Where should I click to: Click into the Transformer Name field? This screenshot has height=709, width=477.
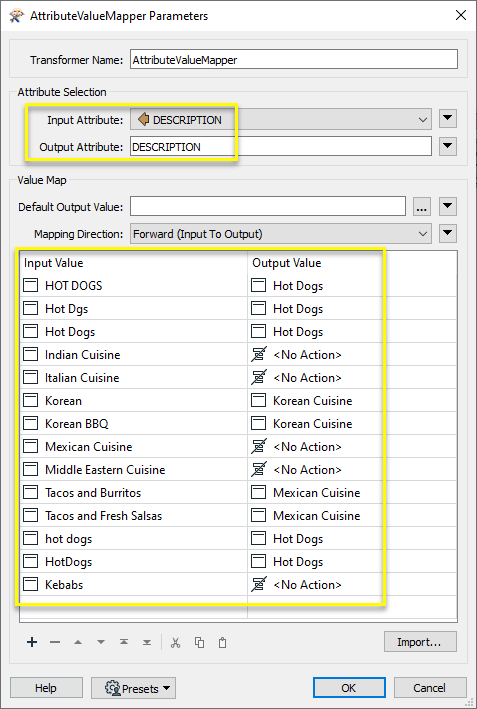point(294,60)
